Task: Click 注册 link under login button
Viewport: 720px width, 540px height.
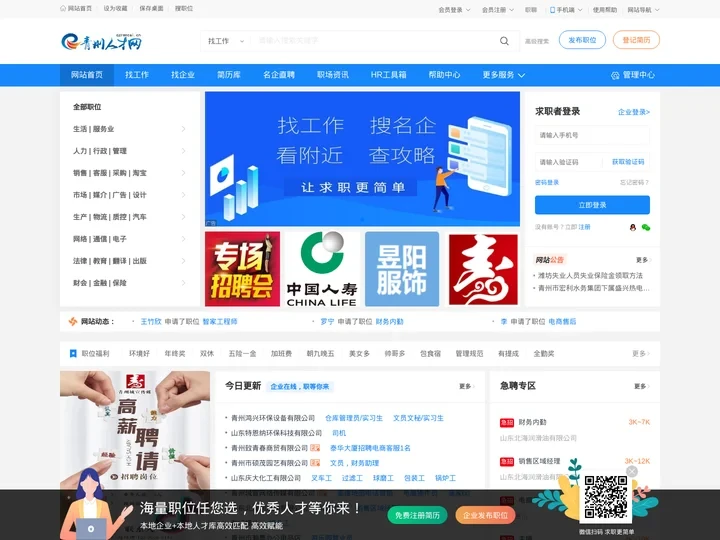Action: point(584,227)
